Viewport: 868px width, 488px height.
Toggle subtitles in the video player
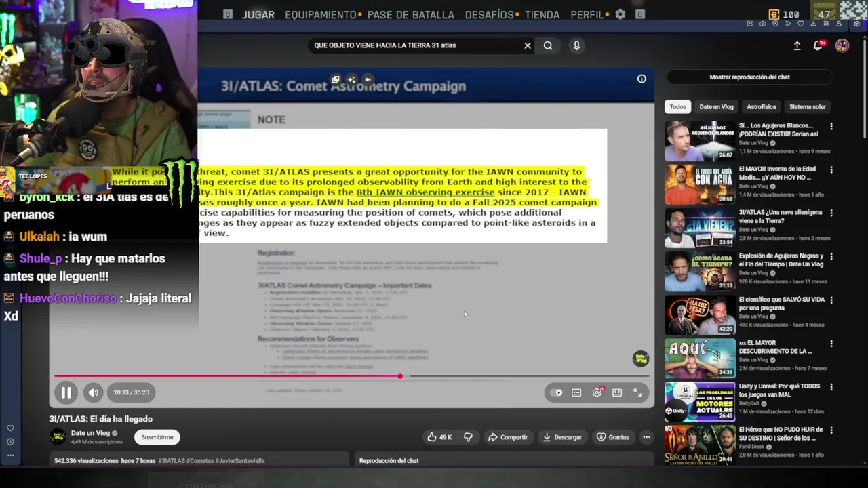(x=576, y=392)
